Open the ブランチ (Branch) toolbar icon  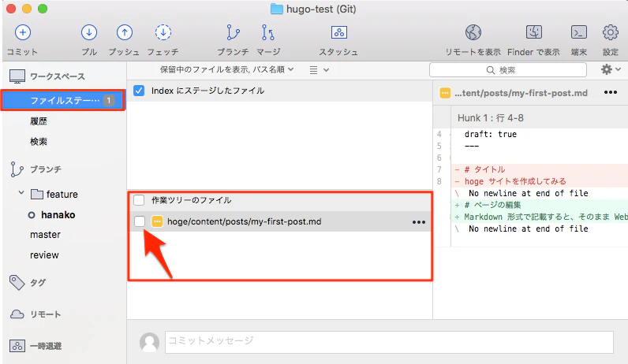[233, 32]
